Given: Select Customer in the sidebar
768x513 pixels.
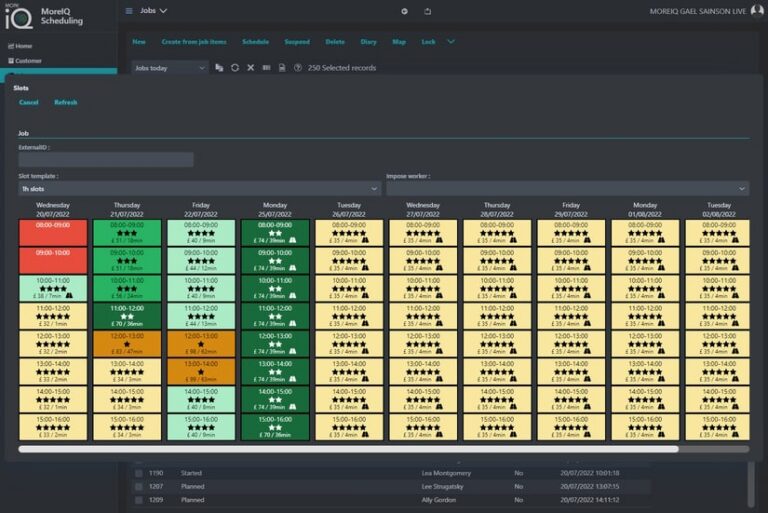Looking at the screenshot, I should [25, 61].
